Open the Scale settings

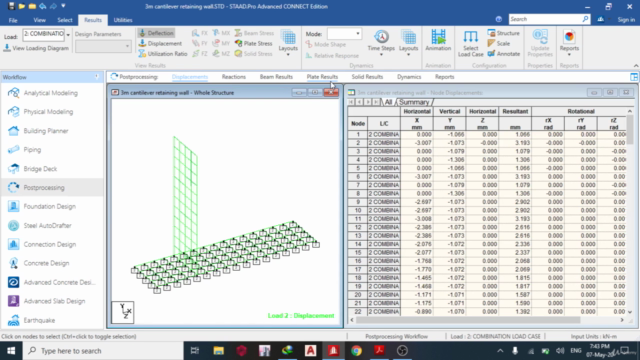coord(499,43)
